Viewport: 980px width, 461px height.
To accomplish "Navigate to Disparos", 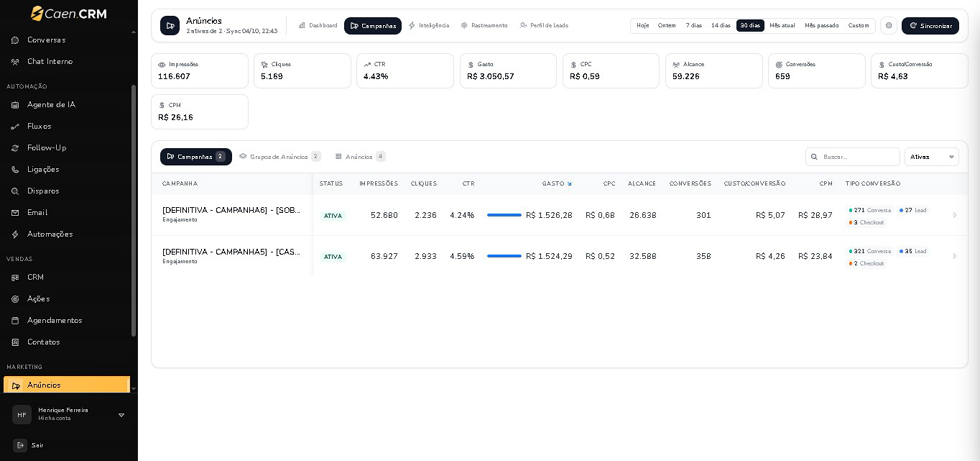I will point(43,191).
